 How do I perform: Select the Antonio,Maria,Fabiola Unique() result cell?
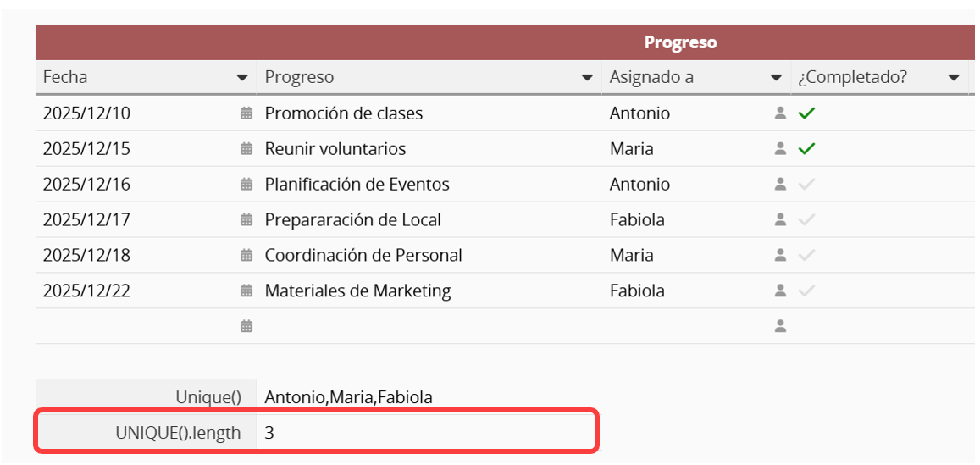[348, 397]
